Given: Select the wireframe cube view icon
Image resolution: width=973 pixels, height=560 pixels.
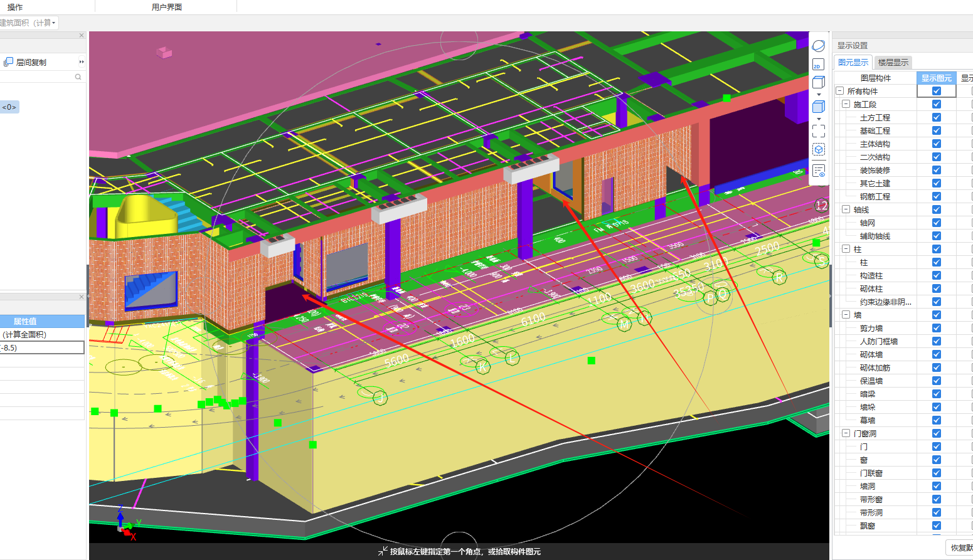Looking at the screenshot, I should click(818, 82).
